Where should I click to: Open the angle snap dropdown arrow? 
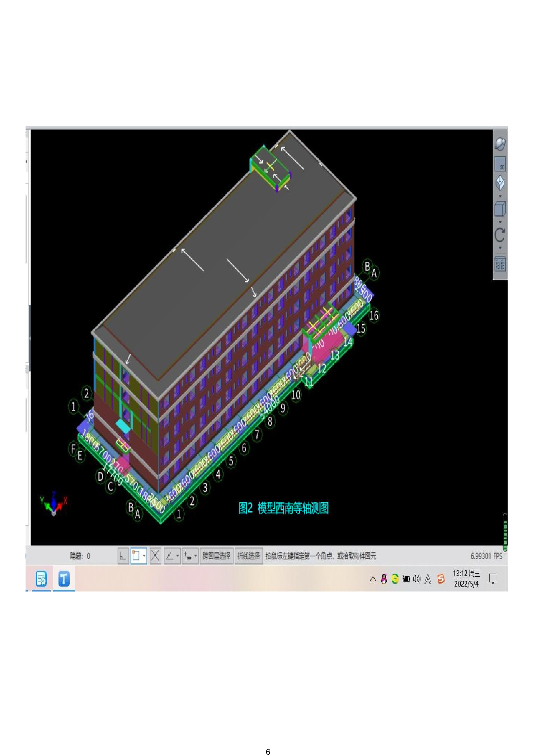pyautogui.click(x=177, y=556)
